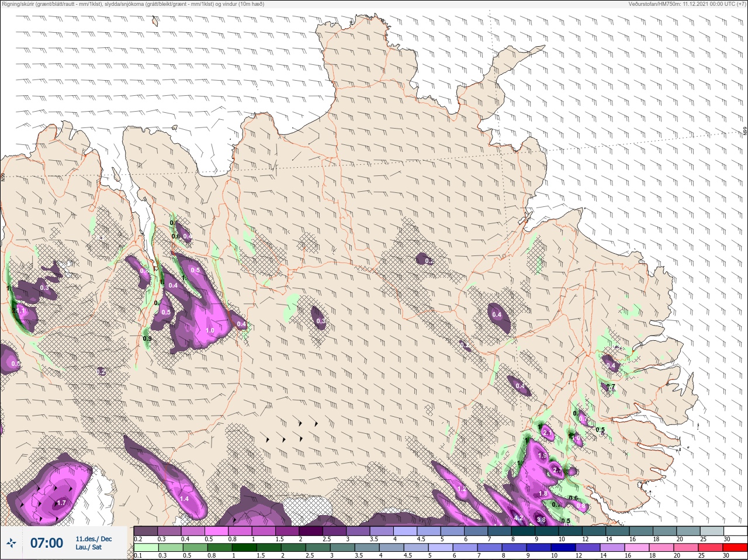Click the 3.8 precipitation value on the map
The width and height of the screenshot is (748, 560).
(x=541, y=520)
